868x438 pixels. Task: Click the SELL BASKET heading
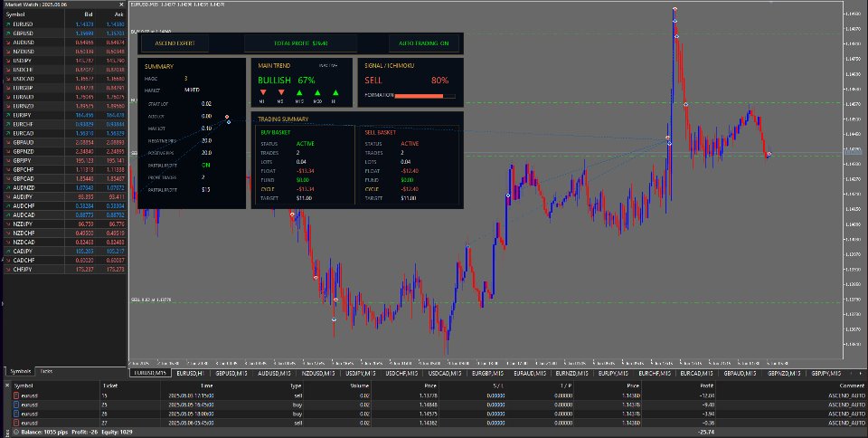pyautogui.click(x=380, y=133)
